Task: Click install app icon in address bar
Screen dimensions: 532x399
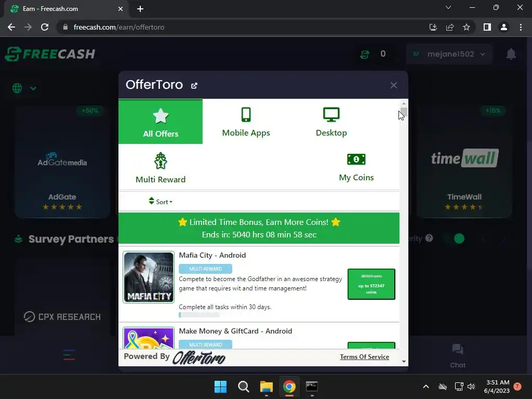Action: [433, 27]
